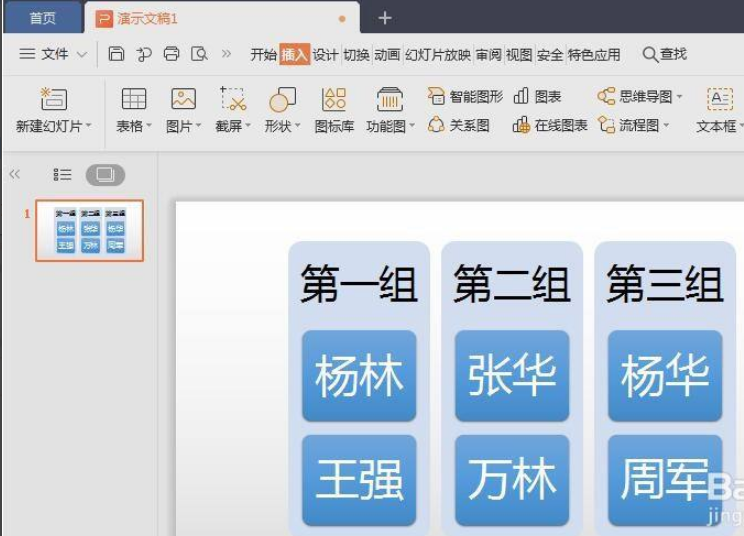Select the 张华 box on slide
This screenshot has height=536, width=744.
(x=512, y=376)
